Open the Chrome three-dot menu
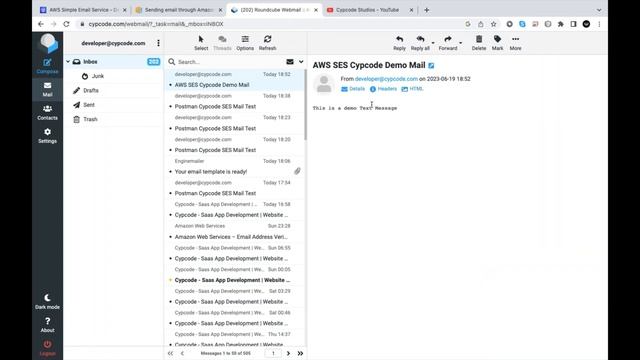 pos(599,24)
